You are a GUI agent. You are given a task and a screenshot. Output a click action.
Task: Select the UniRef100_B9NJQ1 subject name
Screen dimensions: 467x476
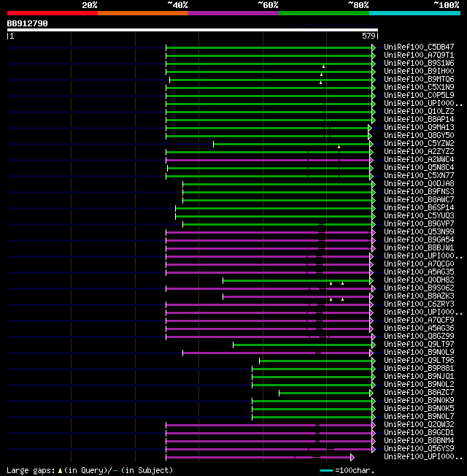pyautogui.click(x=419, y=377)
